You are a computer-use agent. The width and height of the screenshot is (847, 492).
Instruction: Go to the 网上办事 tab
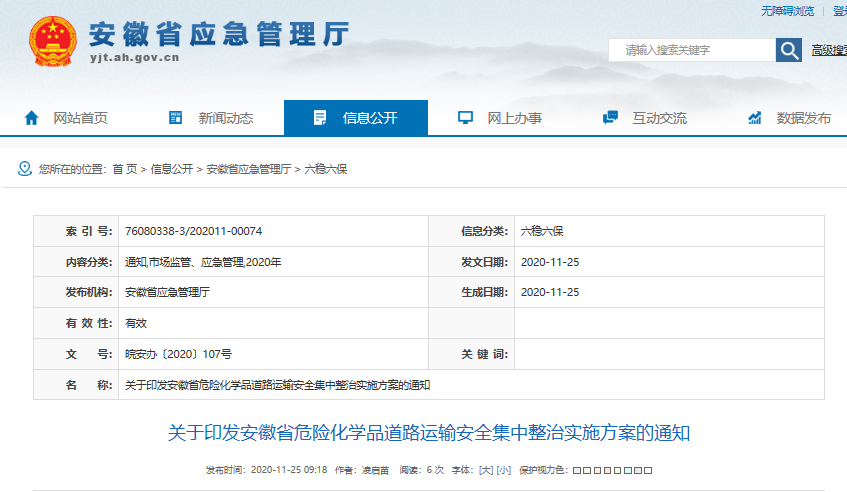click(515, 118)
